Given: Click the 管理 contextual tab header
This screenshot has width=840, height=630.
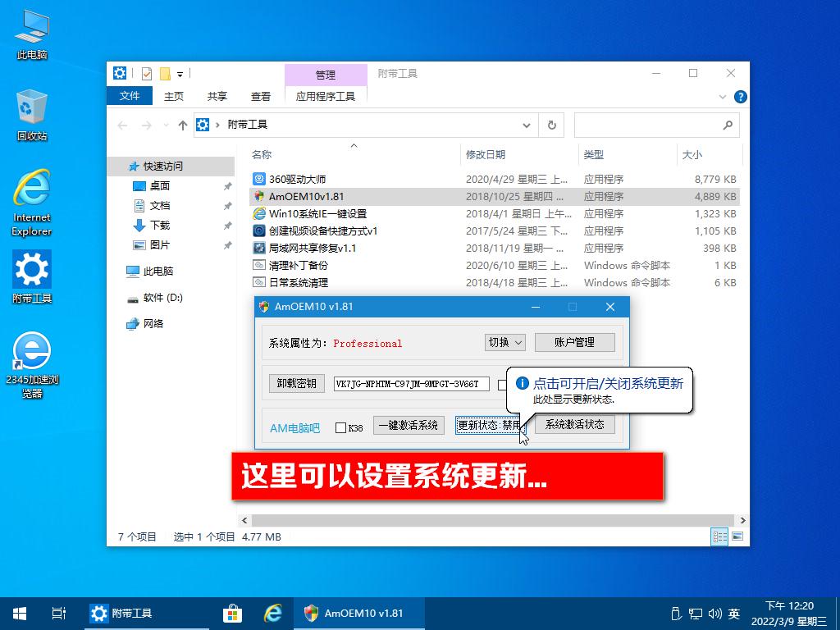Looking at the screenshot, I should (326, 75).
